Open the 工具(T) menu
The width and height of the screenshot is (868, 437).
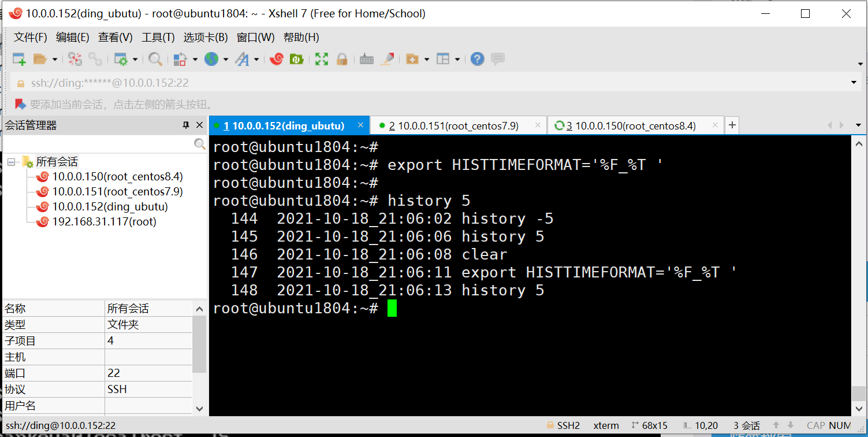(158, 38)
